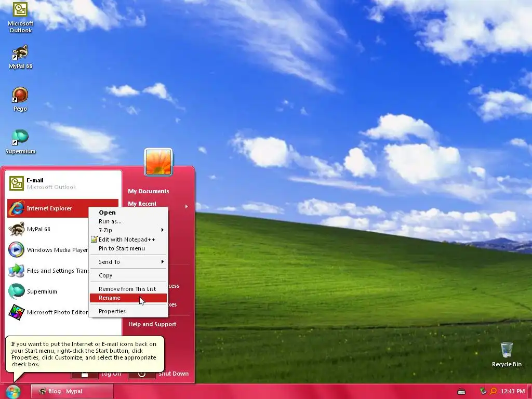532x399 pixels.
Task: Click the Shut Down power button
Action: pos(142,374)
